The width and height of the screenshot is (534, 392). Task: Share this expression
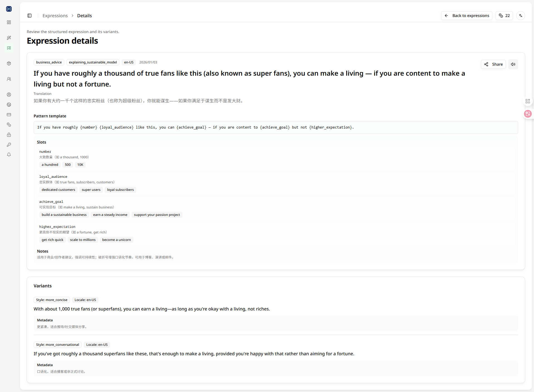(493, 64)
